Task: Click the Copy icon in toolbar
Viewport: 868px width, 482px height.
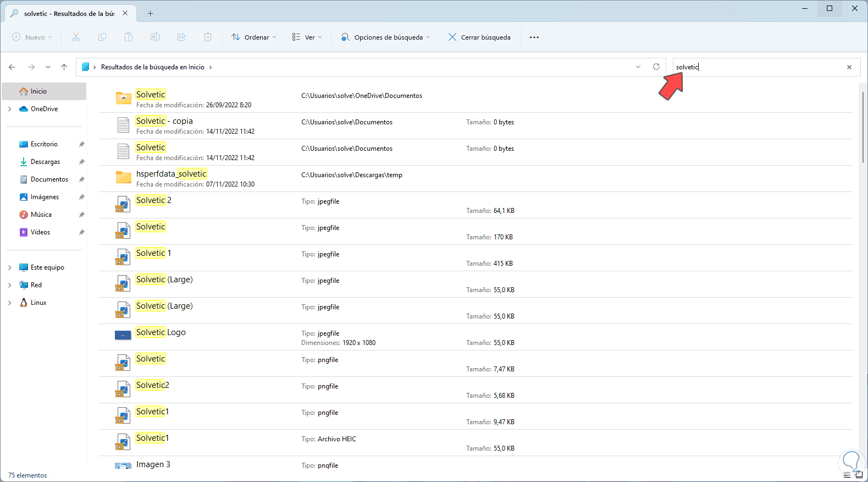Action: [102, 37]
